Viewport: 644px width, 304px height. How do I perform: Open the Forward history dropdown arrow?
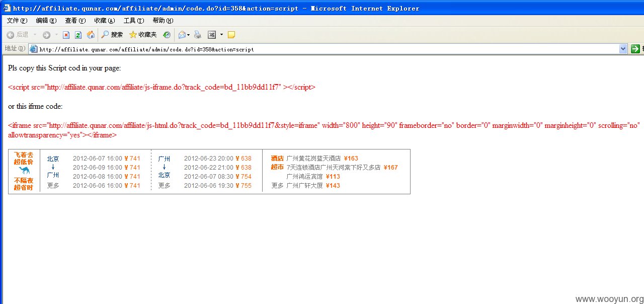click(x=56, y=35)
